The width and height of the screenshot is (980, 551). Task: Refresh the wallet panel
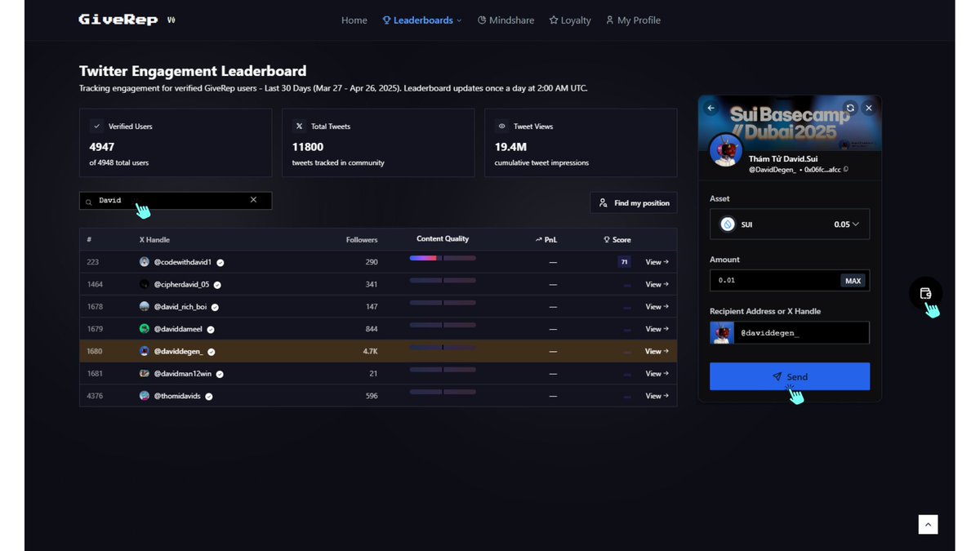tap(850, 108)
